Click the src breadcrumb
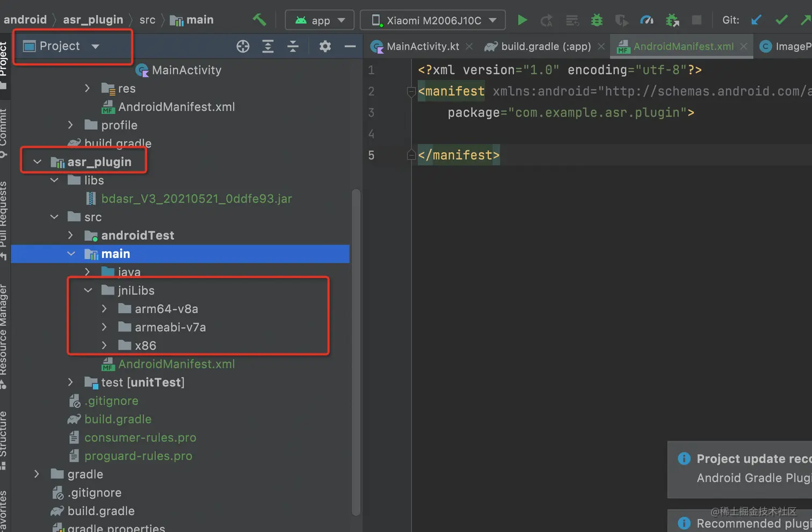 pyautogui.click(x=147, y=20)
